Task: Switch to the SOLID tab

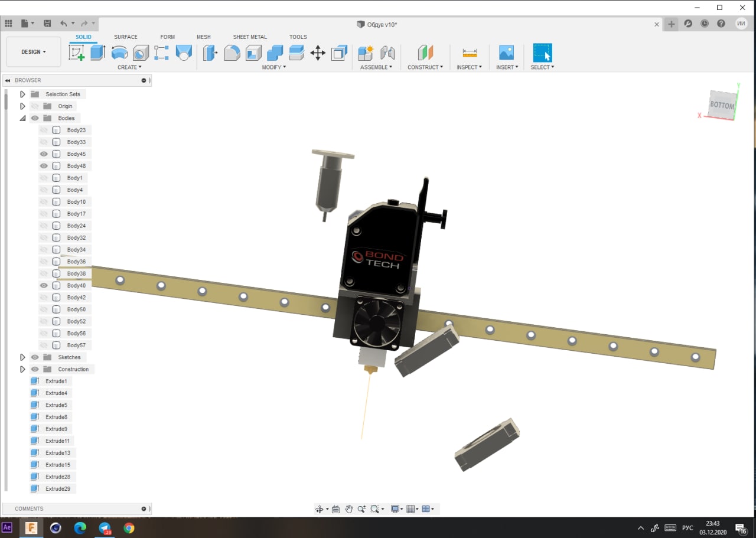Action: (83, 37)
